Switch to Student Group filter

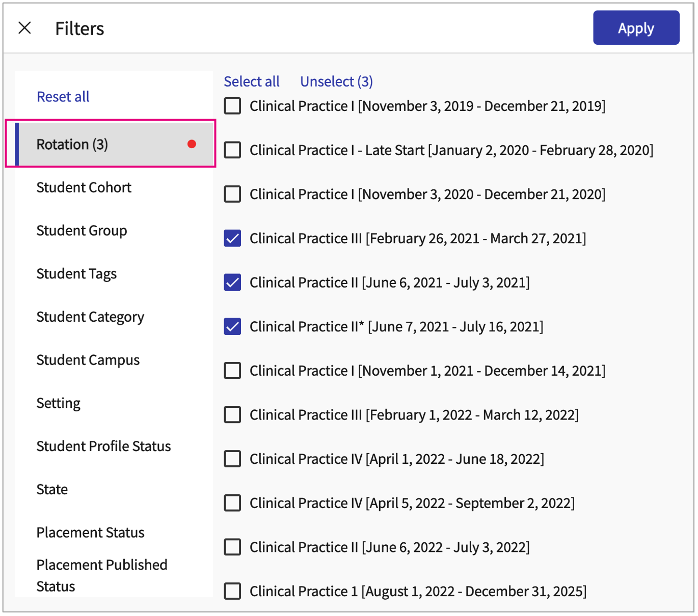[x=82, y=231]
